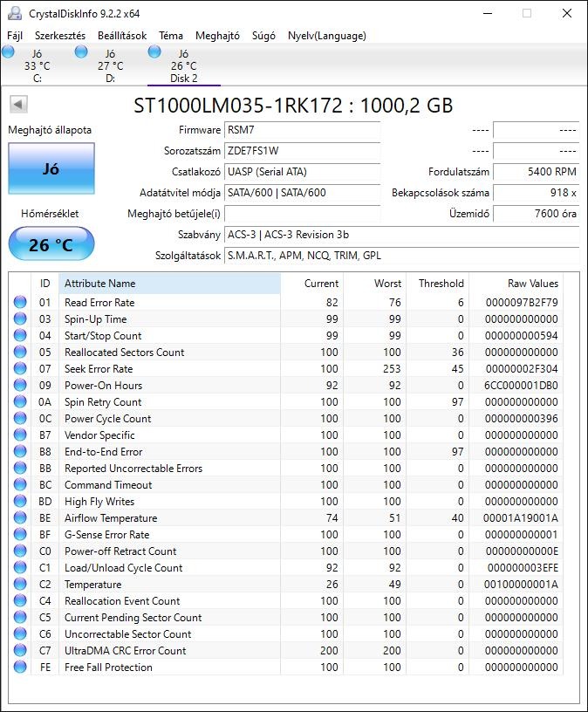Click the blue orb beside G-Sense Error Rate
The image size is (588, 712).
coord(20,534)
